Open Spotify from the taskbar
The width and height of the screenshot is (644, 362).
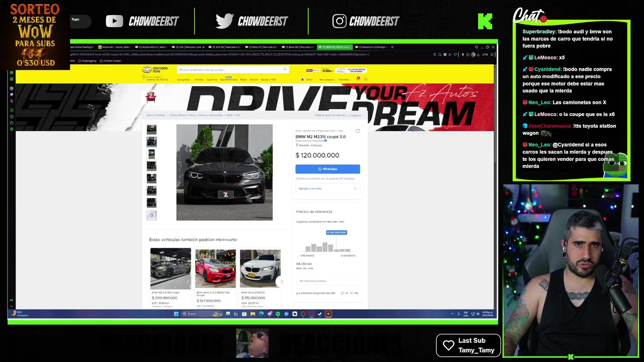(278, 314)
